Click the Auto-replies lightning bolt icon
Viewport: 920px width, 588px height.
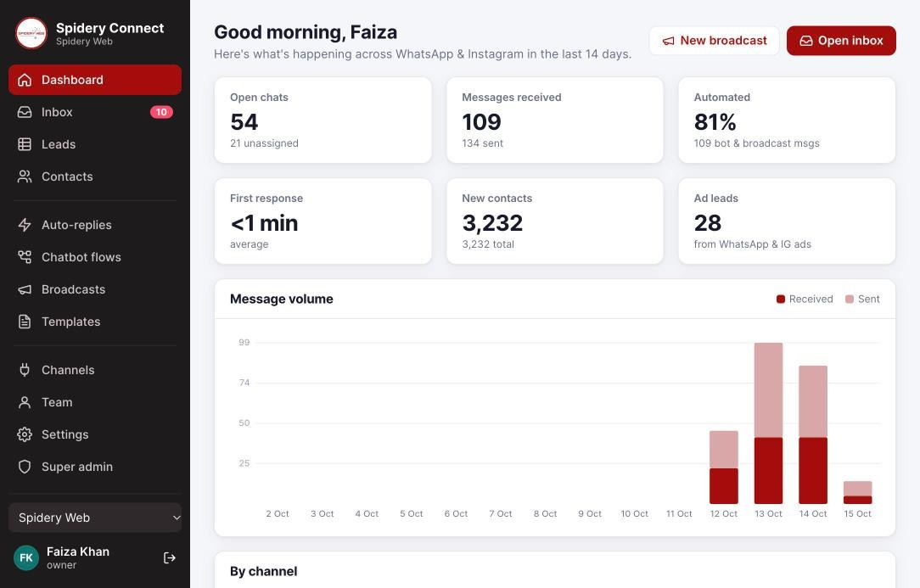coord(25,225)
